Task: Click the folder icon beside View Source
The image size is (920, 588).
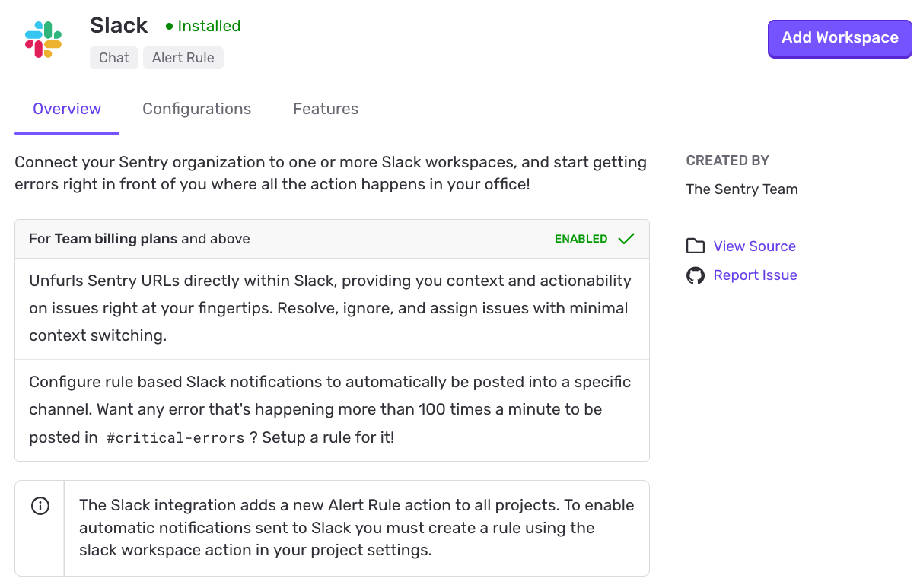Action: tap(695, 246)
